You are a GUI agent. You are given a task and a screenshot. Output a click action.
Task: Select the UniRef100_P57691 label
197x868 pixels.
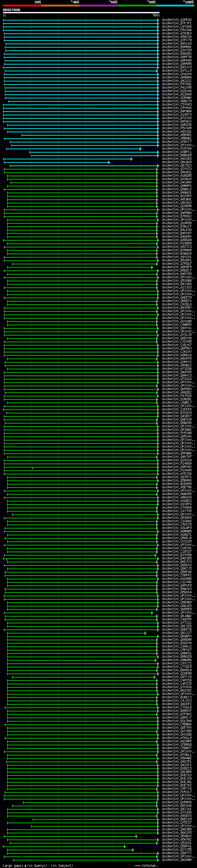click(x=177, y=84)
